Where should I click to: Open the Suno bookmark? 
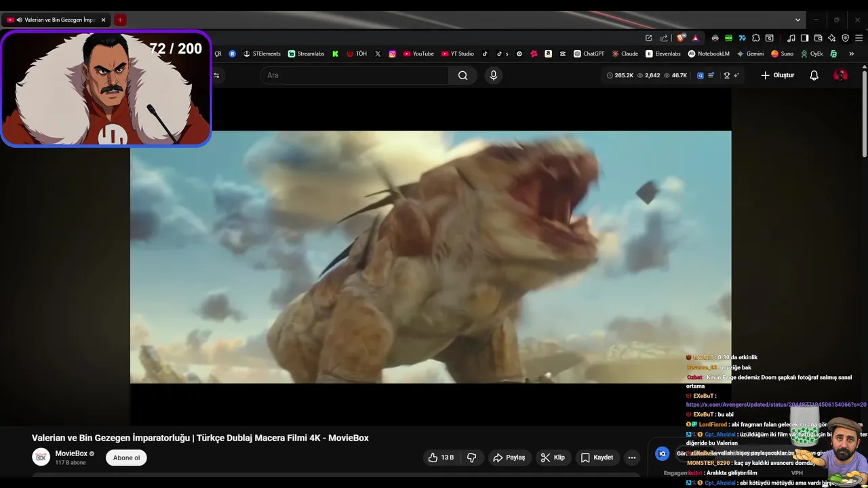pyautogui.click(x=782, y=54)
